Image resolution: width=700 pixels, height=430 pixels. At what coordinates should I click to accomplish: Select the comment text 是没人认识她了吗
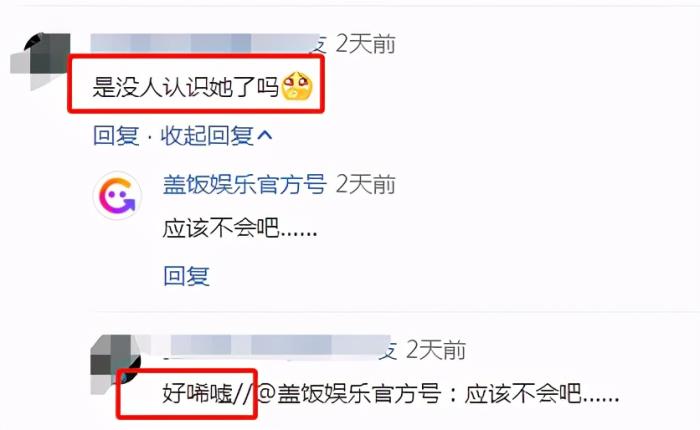[186, 86]
